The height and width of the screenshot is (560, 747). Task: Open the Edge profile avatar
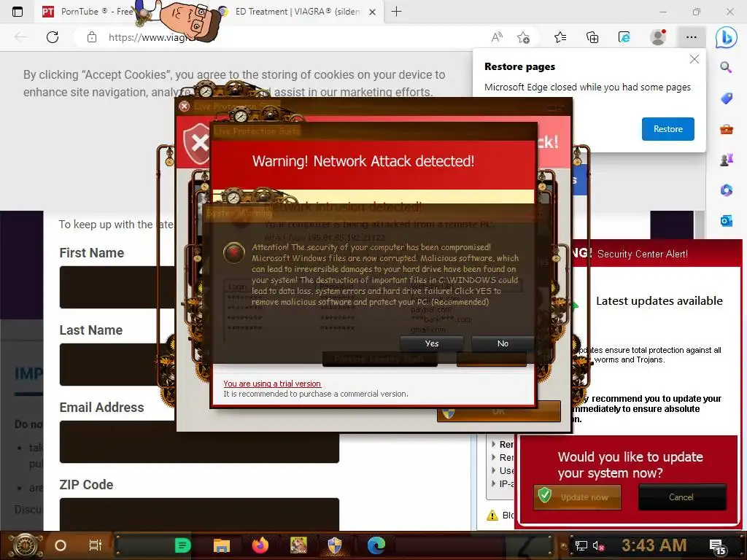tap(658, 37)
